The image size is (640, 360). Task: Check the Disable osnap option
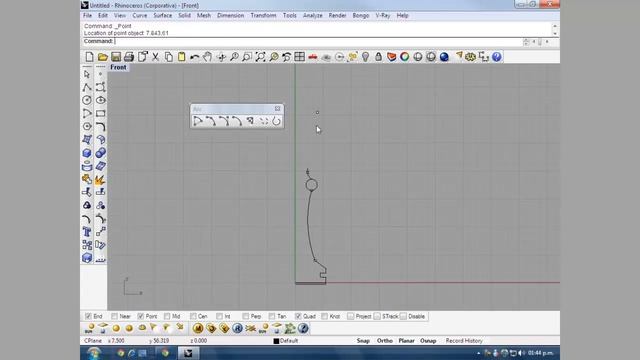tap(403, 316)
